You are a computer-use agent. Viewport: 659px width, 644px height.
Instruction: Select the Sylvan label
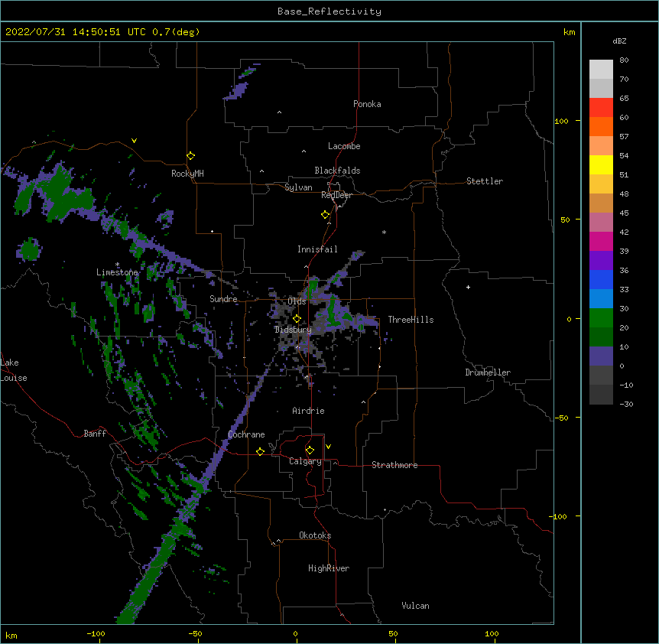coord(298,187)
